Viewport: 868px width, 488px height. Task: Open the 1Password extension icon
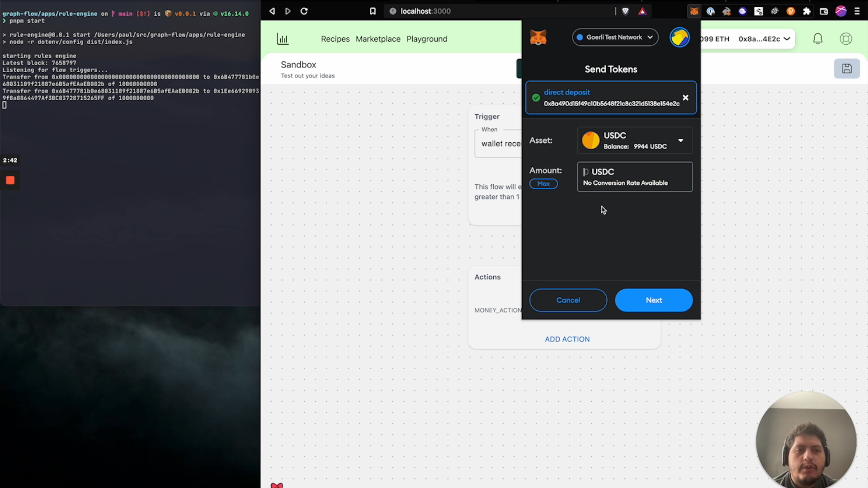[711, 11]
